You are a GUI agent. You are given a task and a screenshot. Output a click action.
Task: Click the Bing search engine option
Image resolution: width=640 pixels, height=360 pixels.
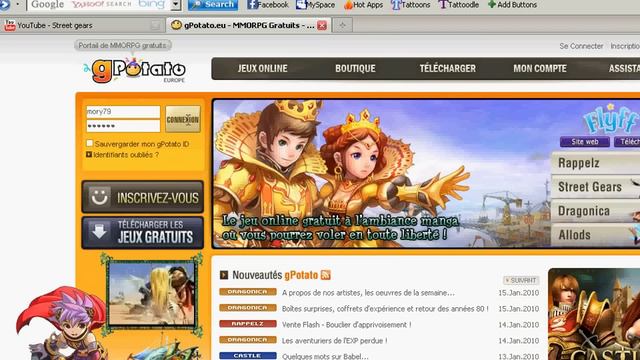[151, 4]
